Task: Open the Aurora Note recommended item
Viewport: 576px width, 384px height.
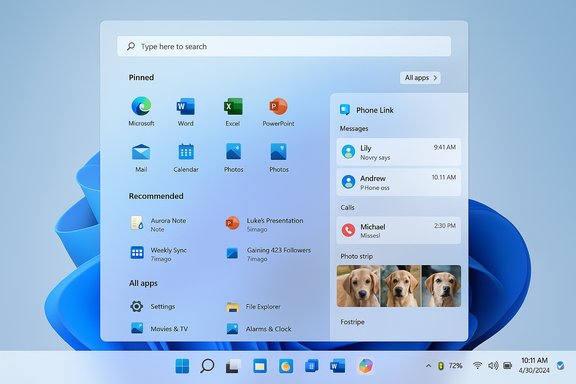Action: (159, 224)
